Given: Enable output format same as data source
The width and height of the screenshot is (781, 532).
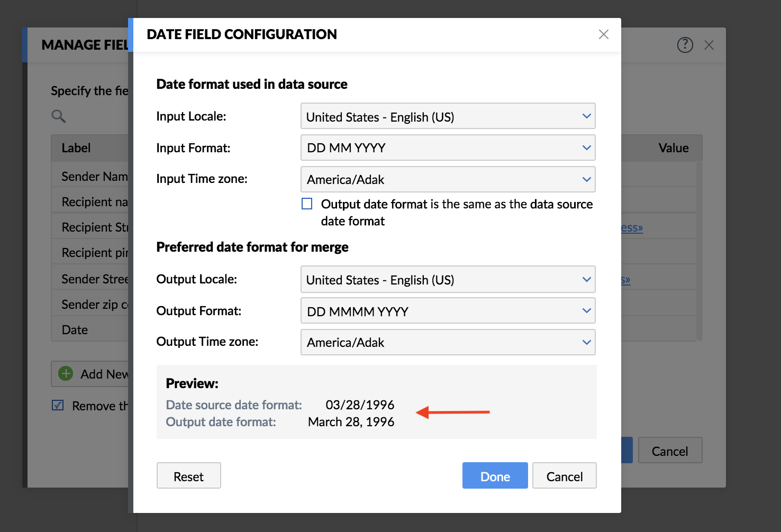Looking at the screenshot, I should [307, 204].
